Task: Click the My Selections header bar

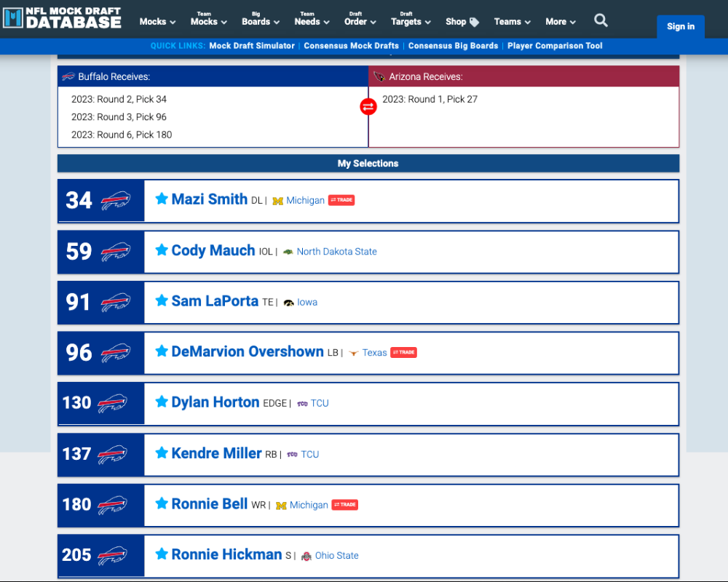Action: (368, 164)
